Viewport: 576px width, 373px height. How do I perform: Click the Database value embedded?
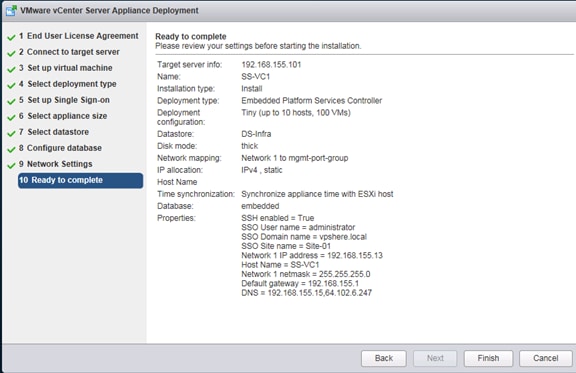coord(260,206)
